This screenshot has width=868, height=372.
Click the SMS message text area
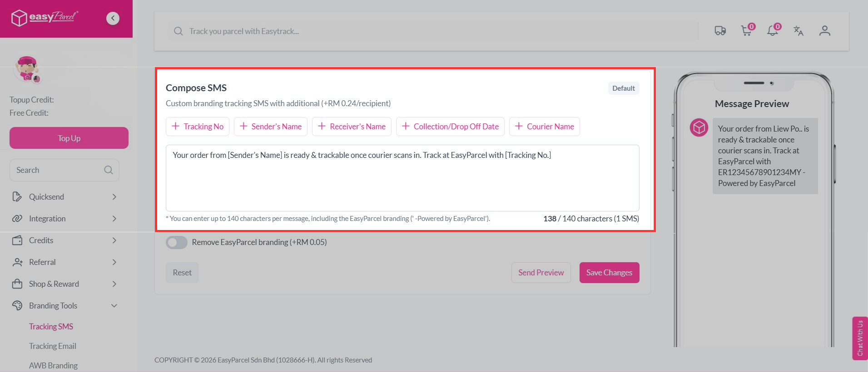pos(402,178)
